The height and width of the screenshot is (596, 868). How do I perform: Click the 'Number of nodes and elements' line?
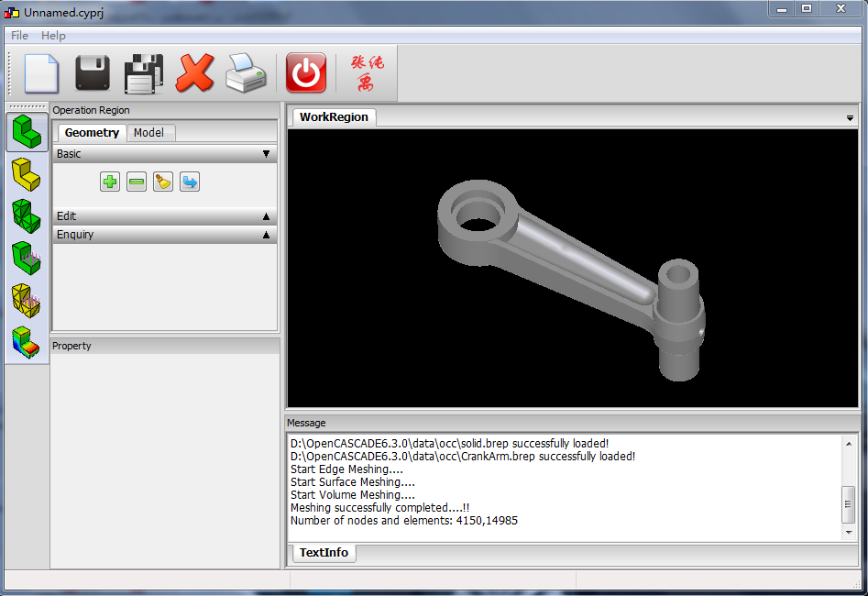point(404,521)
